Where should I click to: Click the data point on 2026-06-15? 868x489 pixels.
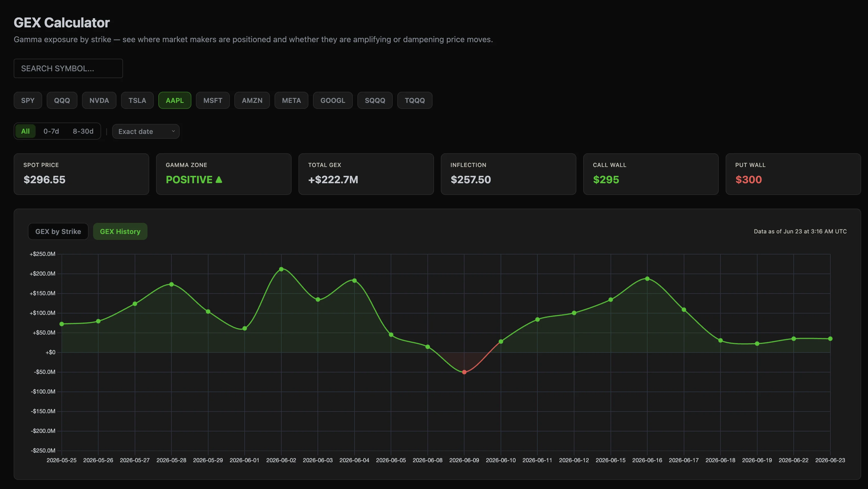[x=611, y=299]
